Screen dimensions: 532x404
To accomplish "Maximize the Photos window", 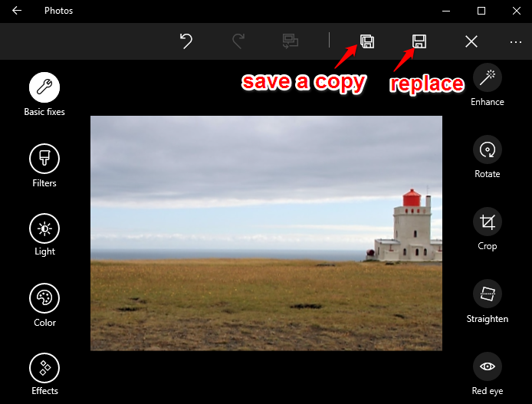I will click(x=481, y=11).
